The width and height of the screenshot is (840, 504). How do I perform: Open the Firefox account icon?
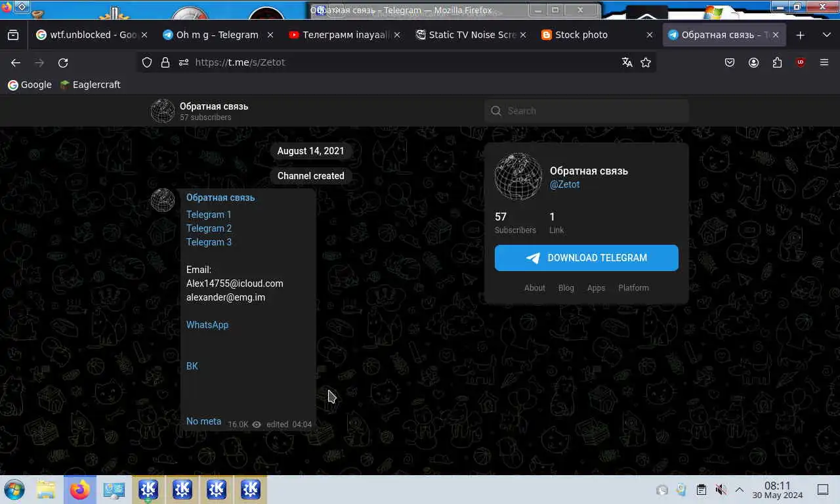753,62
